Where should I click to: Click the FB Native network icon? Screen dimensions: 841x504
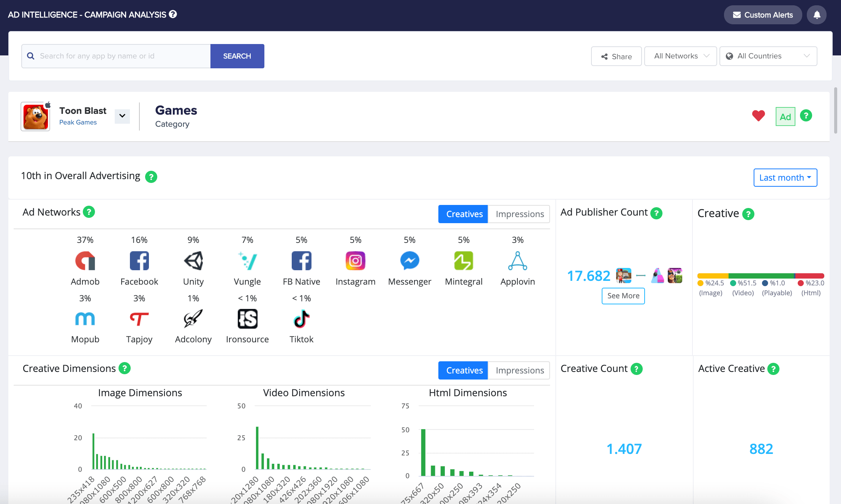(x=302, y=261)
